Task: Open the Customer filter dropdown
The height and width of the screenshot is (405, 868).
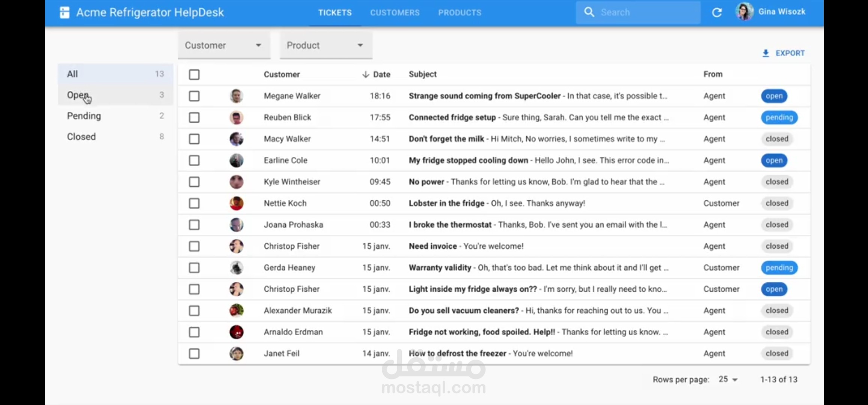Action: click(224, 45)
